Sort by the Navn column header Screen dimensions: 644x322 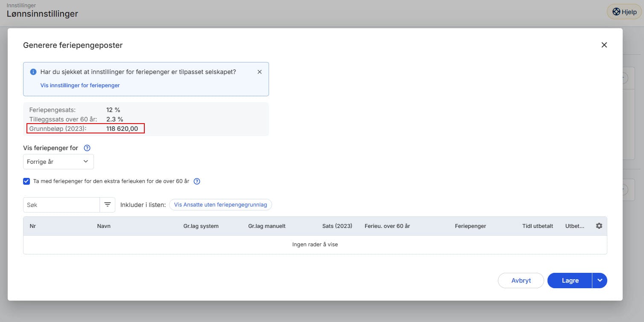[x=104, y=226]
